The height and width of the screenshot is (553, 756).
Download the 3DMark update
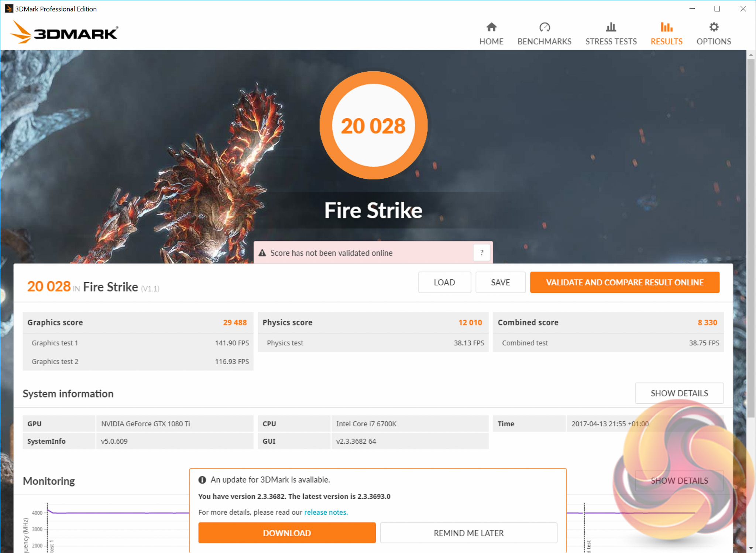coord(287,533)
